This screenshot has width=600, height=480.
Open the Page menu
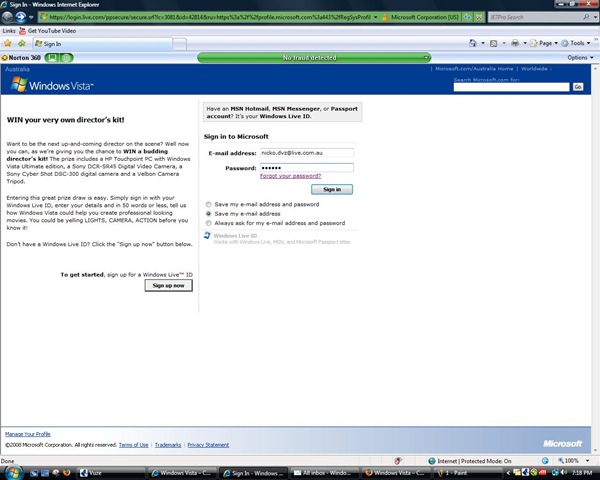pos(544,43)
